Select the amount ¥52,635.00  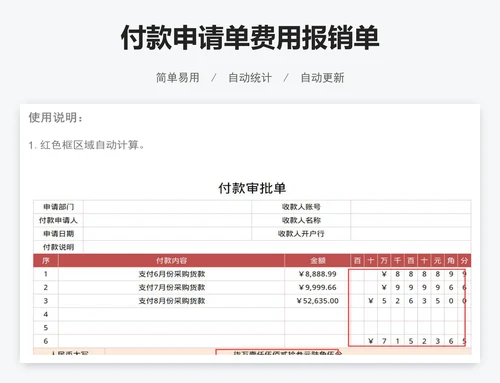(x=317, y=301)
